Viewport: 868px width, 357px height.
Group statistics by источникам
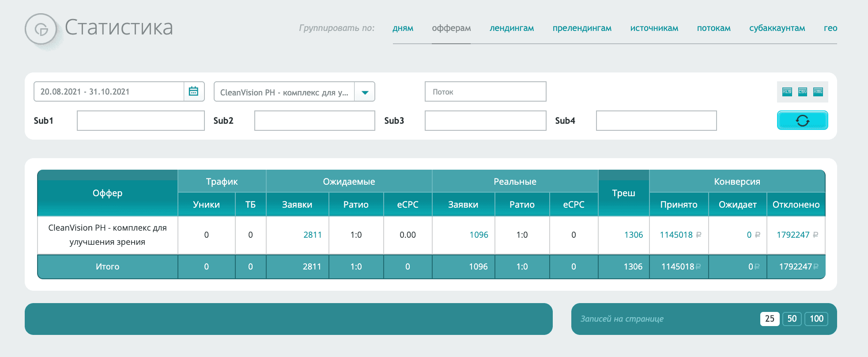(x=654, y=28)
